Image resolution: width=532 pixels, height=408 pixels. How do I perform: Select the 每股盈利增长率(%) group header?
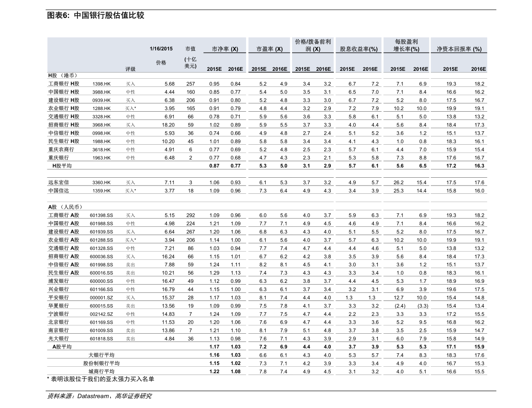[406, 46]
